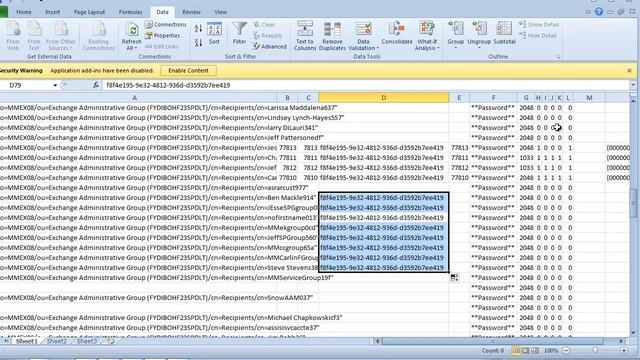Click the Enable Content button

[x=188, y=71]
